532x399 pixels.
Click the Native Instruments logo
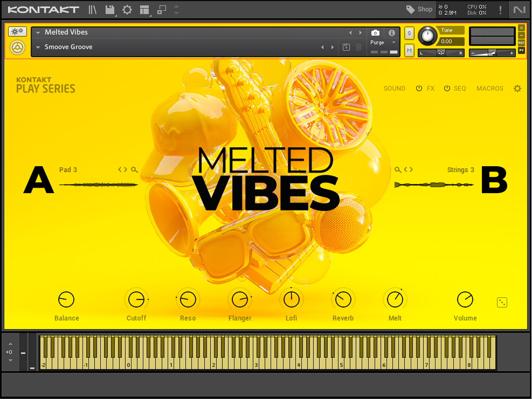pyautogui.click(x=519, y=10)
